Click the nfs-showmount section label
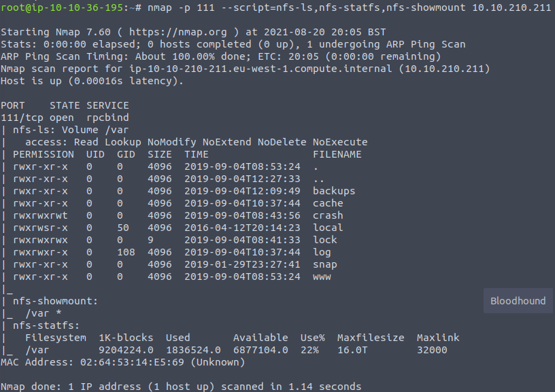Viewport: 555px width, 392px height. tap(55, 301)
